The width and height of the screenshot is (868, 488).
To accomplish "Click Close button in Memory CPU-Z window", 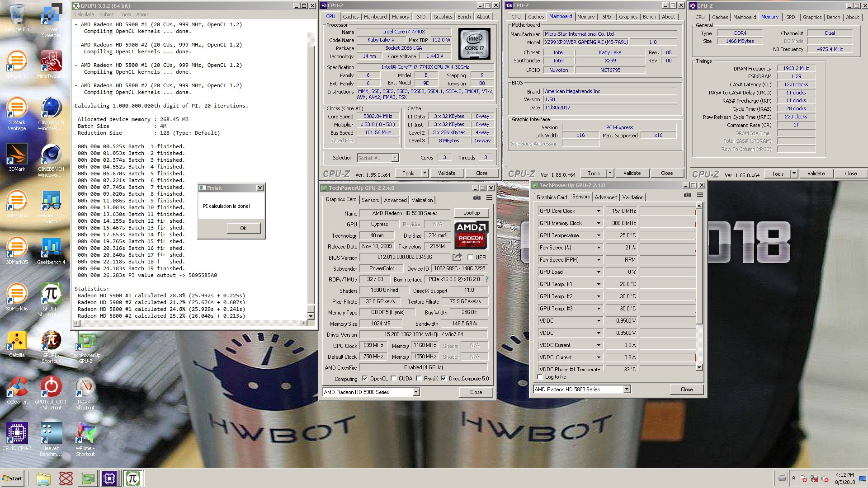I will [x=850, y=174].
